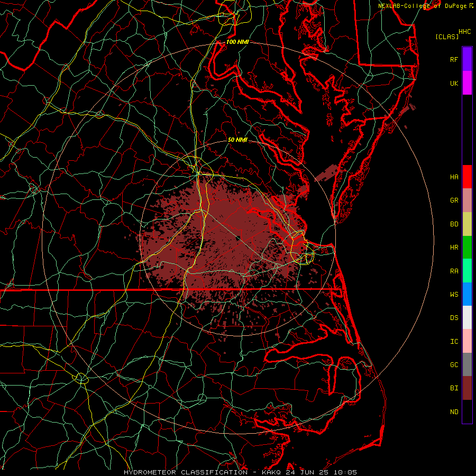Click the 'RF' legend label
The image size is (476, 476).
[454, 59]
